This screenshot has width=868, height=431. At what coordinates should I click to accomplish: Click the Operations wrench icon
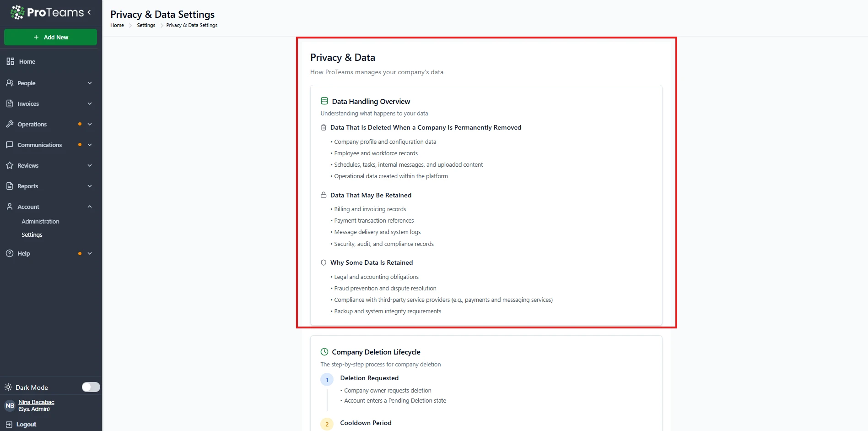tap(10, 124)
